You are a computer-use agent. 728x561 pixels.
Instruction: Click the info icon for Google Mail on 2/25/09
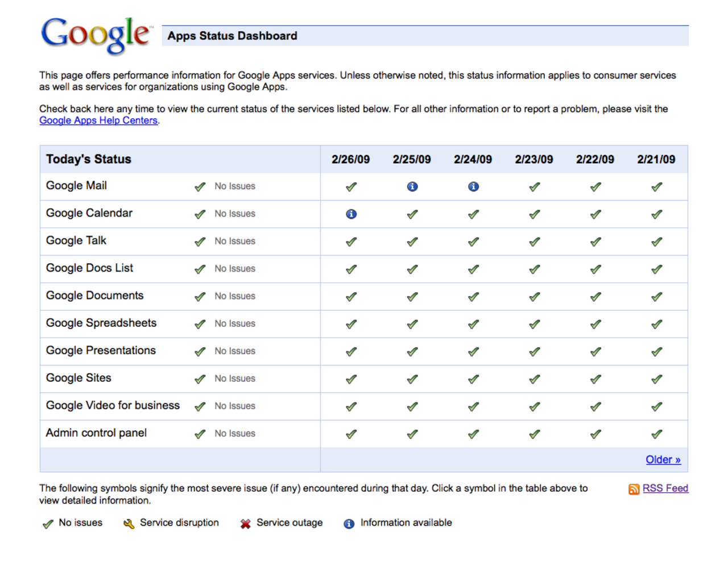[x=412, y=186]
